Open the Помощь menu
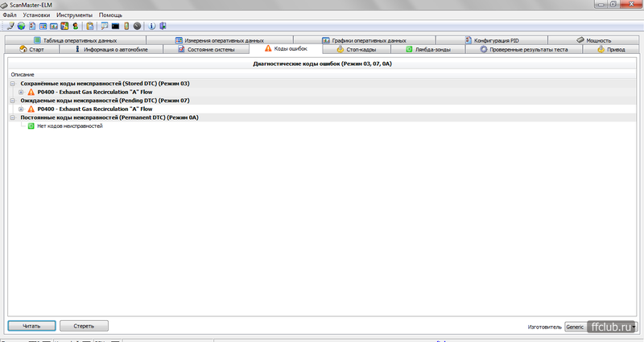The image size is (644, 342). point(110,14)
